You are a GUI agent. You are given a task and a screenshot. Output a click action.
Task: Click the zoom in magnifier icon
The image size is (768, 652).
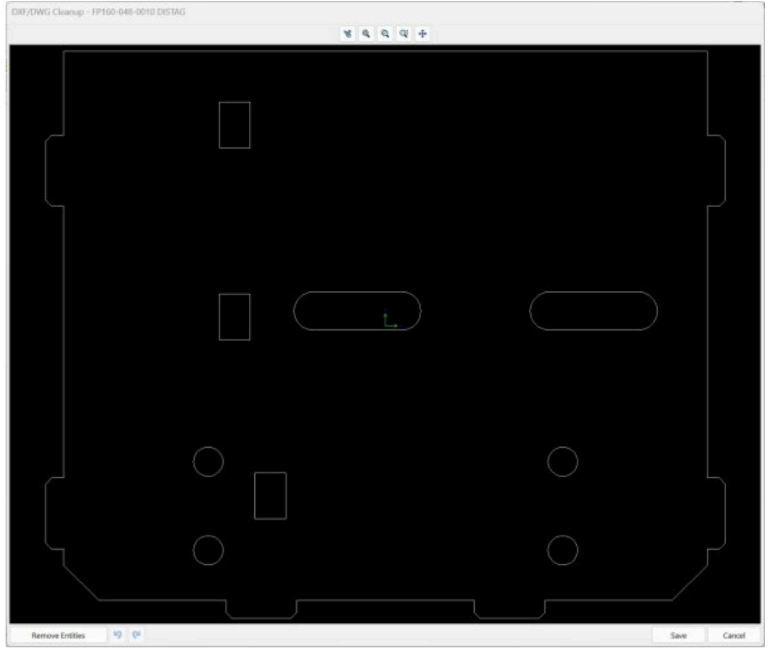click(367, 33)
